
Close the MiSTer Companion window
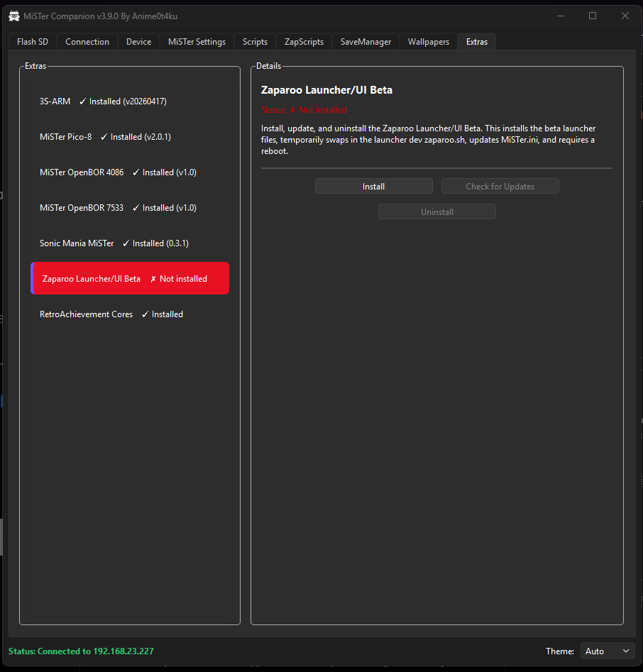625,16
